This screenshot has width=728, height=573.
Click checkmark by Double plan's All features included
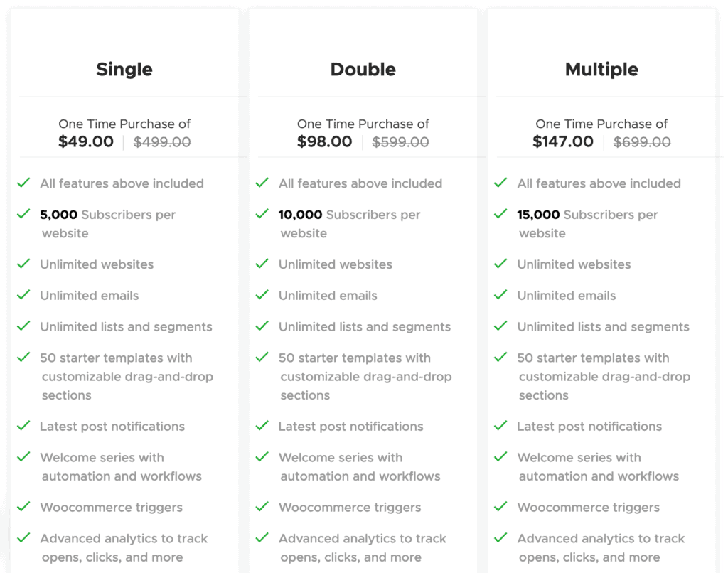point(262,183)
